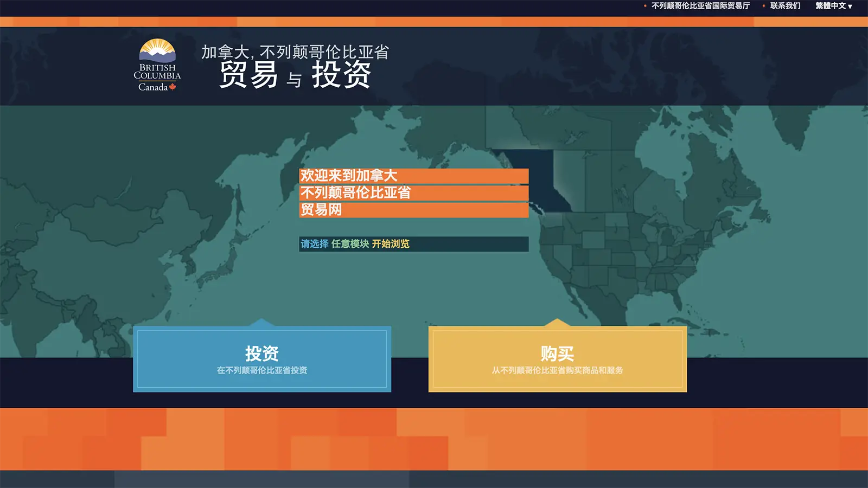The height and width of the screenshot is (488, 868).
Task: Click the British Columbia provincial logo
Action: pyautogui.click(x=158, y=65)
